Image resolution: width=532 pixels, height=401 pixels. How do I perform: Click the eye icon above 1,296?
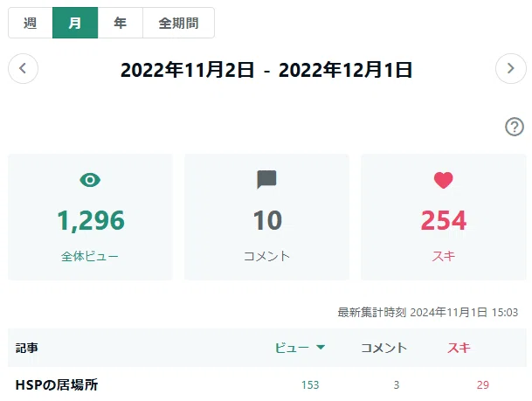pyautogui.click(x=90, y=180)
